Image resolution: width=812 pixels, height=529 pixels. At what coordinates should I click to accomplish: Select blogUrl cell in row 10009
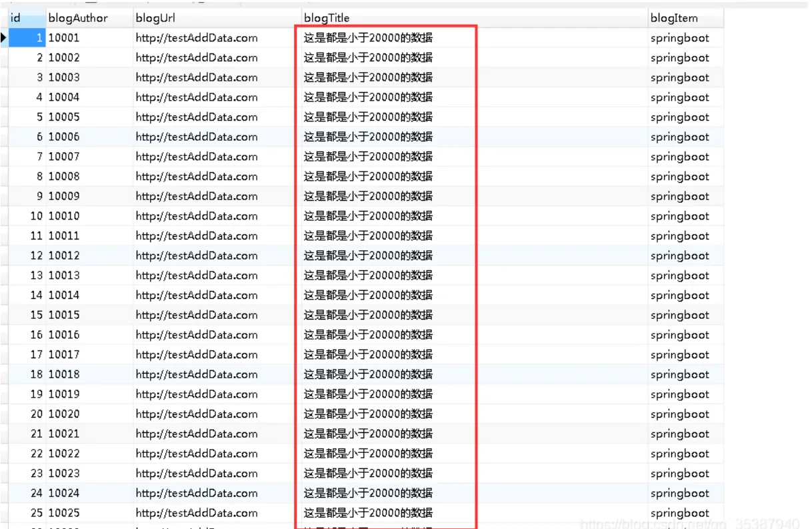coord(217,196)
